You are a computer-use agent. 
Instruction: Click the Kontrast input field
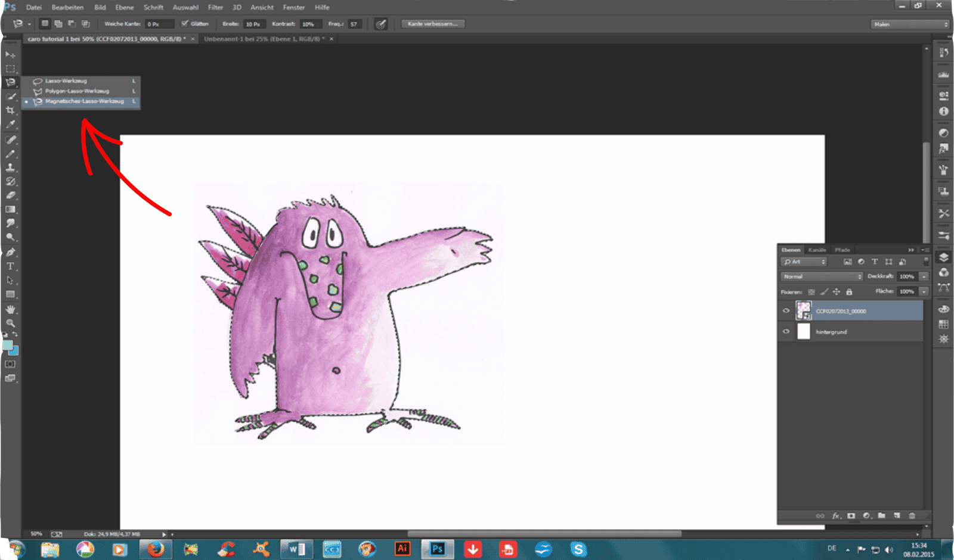tap(311, 24)
